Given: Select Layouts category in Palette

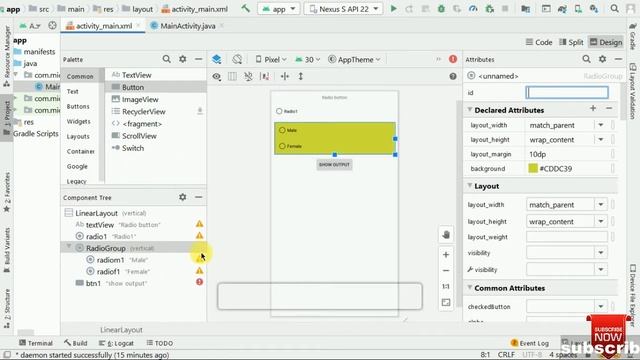Looking at the screenshot, I should coord(78,136).
